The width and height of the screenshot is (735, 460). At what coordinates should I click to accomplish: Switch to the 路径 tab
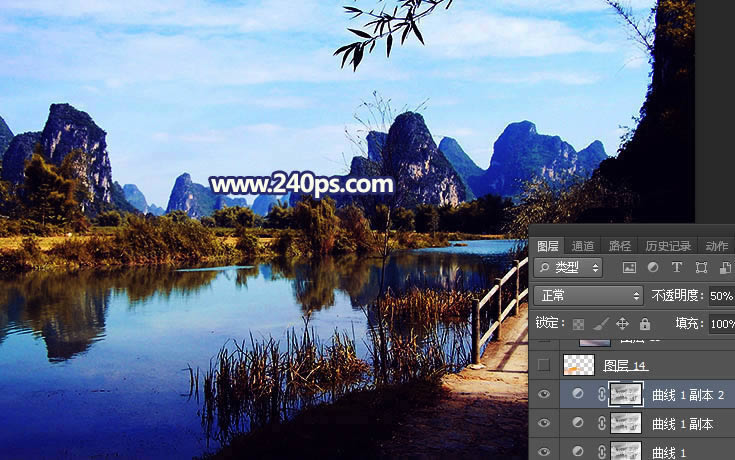point(620,246)
